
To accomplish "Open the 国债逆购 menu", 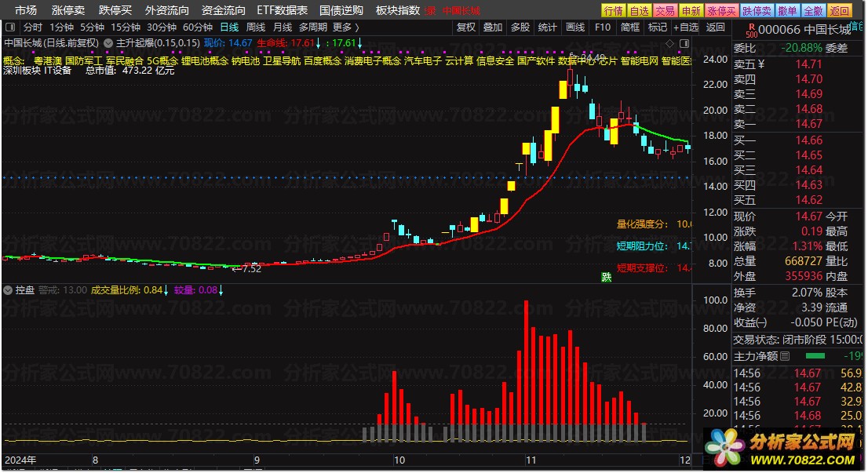I will point(341,10).
